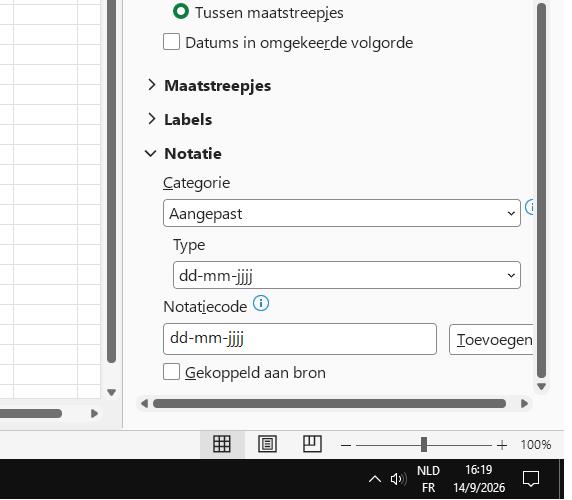Click the zoom slider handle

424,445
